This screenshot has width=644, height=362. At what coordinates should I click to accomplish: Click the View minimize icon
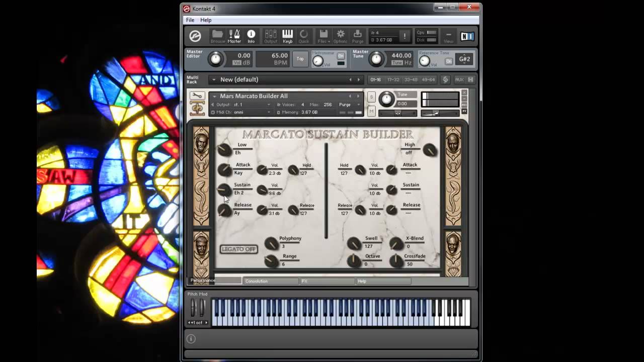(448, 36)
